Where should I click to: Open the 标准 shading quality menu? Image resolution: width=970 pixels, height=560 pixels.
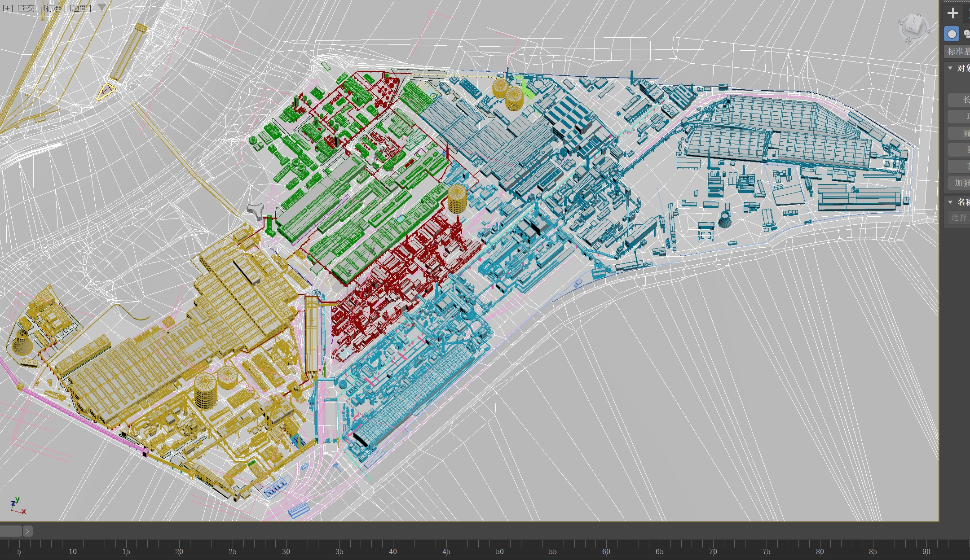(x=54, y=8)
